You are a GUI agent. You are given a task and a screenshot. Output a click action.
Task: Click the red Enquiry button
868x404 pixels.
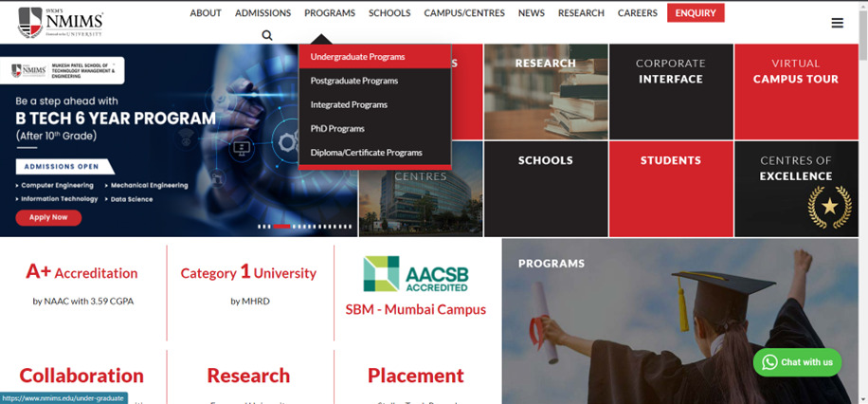(x=695, y=13)
